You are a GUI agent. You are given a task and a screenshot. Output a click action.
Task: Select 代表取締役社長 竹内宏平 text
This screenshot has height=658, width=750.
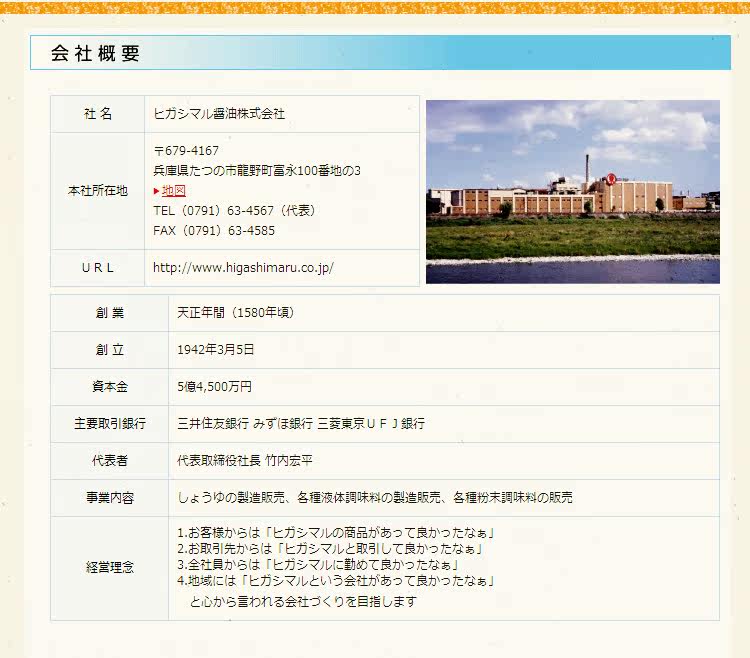tap(244, 461)
